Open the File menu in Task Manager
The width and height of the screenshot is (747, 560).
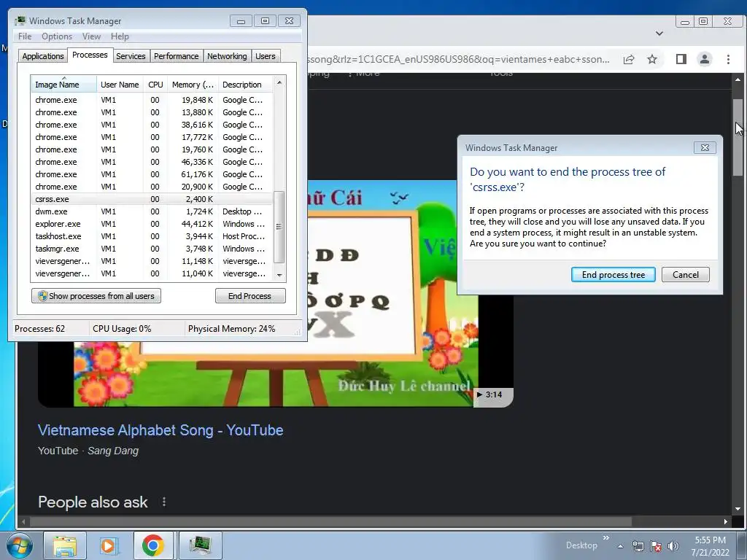pyautogui.click(x=25, y=36)
